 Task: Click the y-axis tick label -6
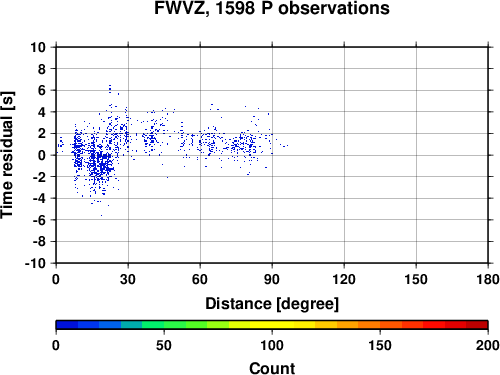[x=39, y=220]
